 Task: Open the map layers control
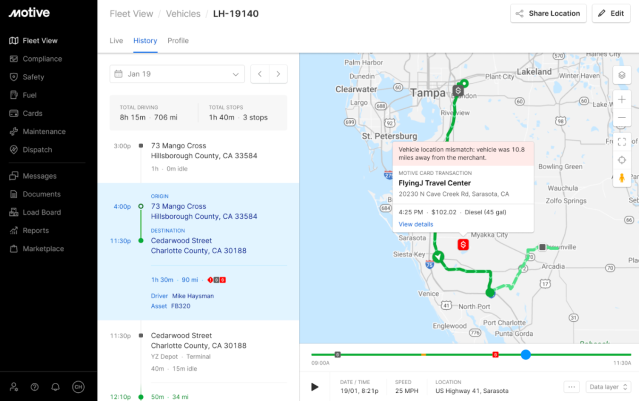tap(621, 76)
